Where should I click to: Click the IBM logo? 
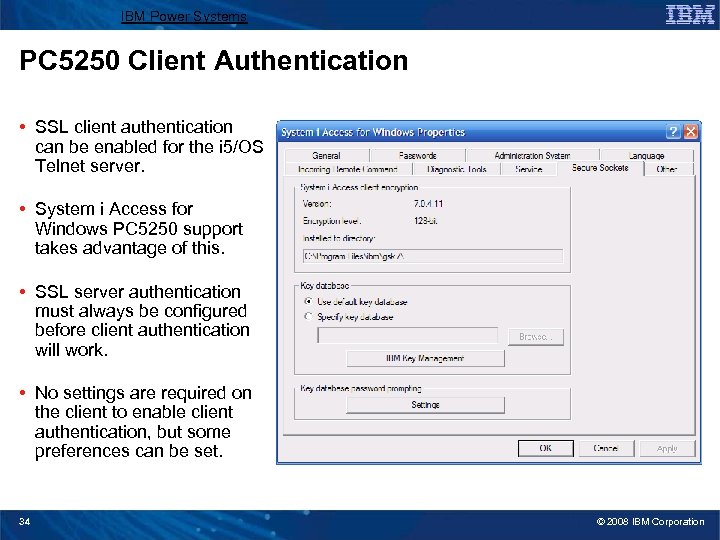click(690, 15)
